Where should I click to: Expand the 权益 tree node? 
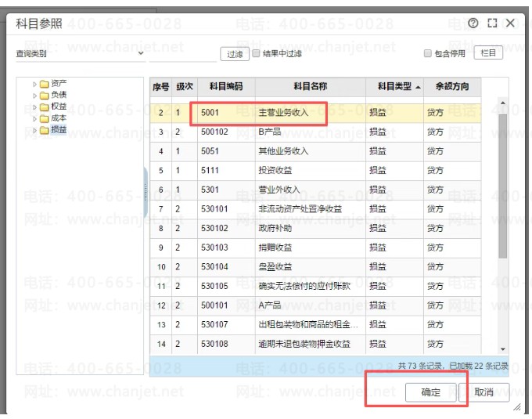click(34, 107)
